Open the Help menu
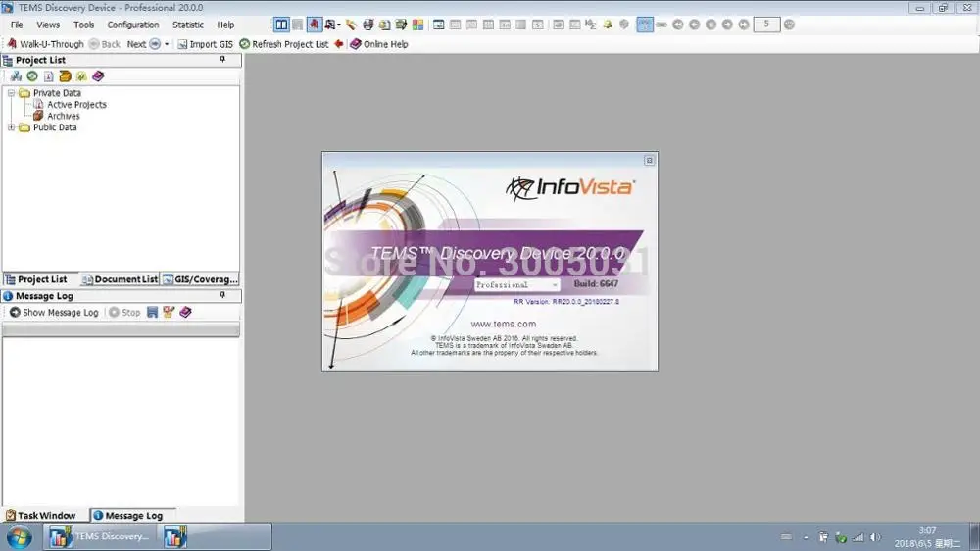980x551 pixels. (x=225, y=25)
